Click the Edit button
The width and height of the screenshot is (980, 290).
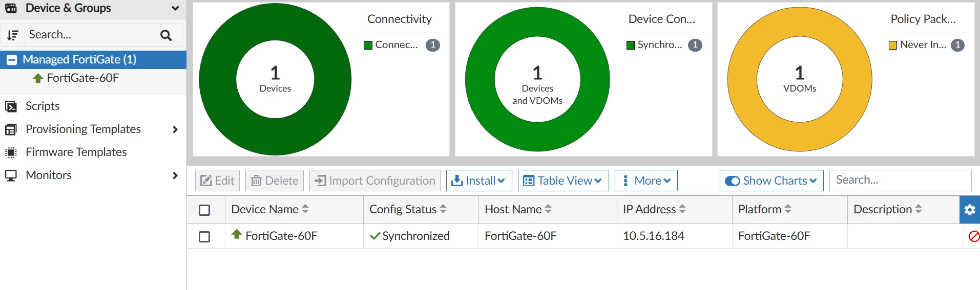pyautogui.click(x=217, y=181)
